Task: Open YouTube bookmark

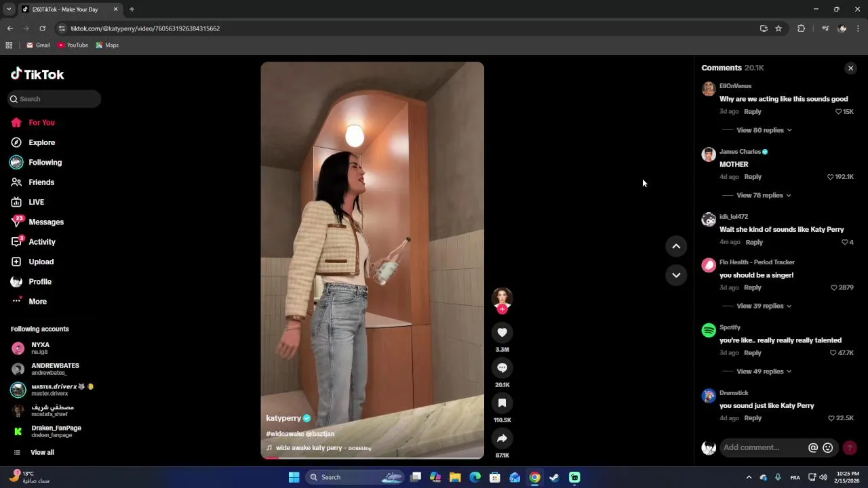Action: pyautogui.click(x=73, y=45)
